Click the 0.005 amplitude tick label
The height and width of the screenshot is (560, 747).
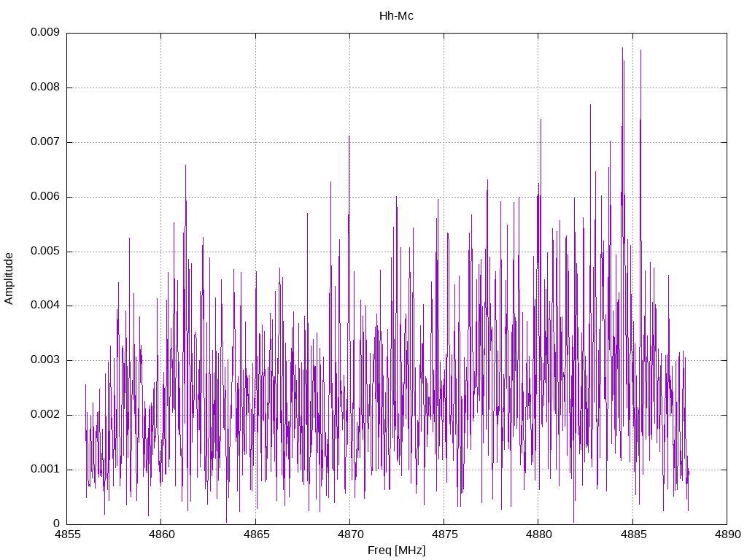pyautogui.click(x=44, y=252)
